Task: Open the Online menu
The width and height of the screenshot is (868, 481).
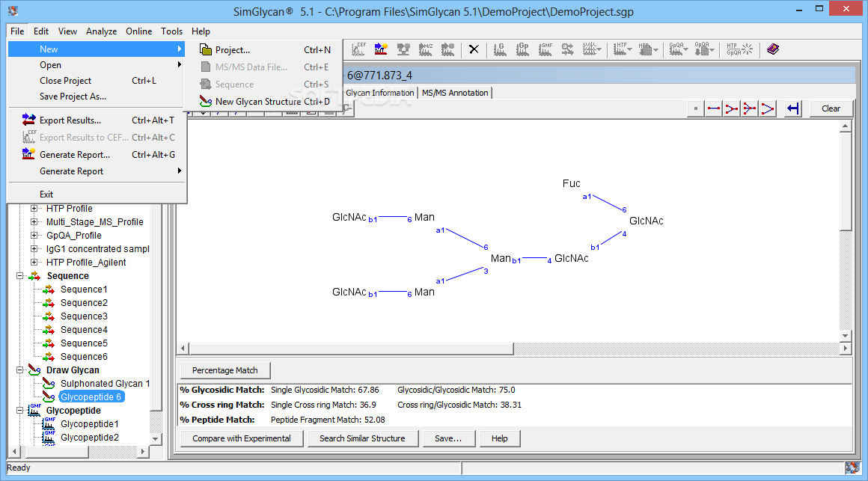Action: pos(139,31)
